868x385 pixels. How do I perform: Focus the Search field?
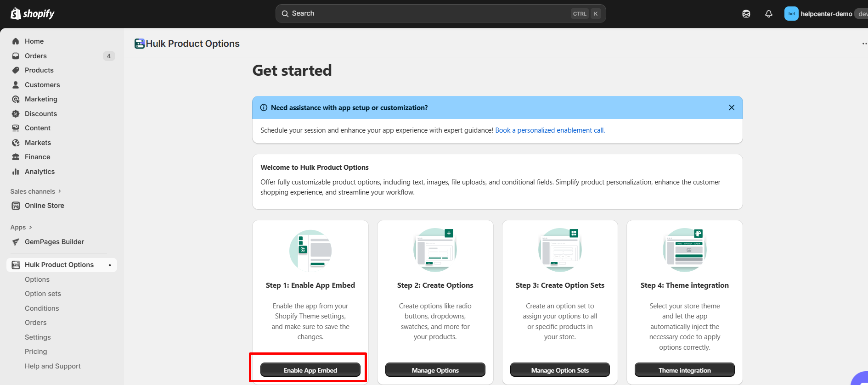tap(440, 14)
